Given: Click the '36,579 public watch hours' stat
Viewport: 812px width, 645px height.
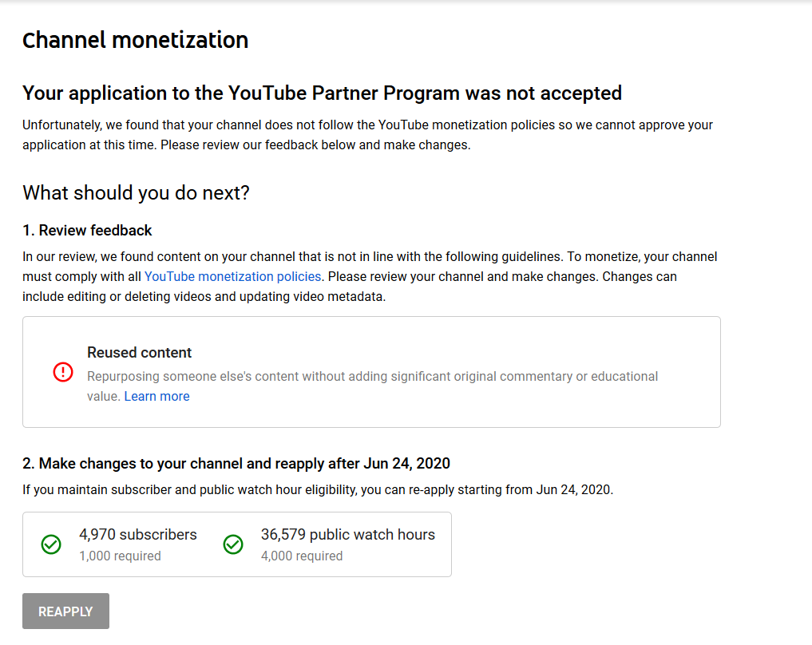Looking at the screenshot, I should pyautogui.click(x=347, y=534).
